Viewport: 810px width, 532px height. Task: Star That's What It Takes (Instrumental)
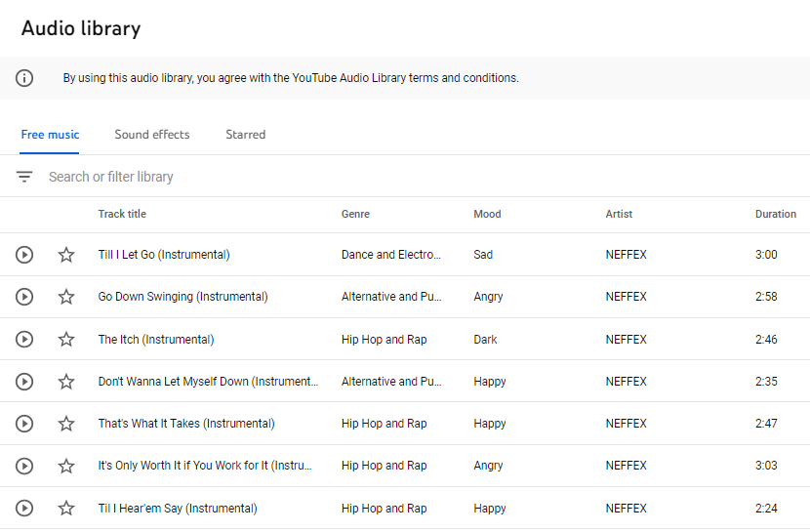pos(66,424)
